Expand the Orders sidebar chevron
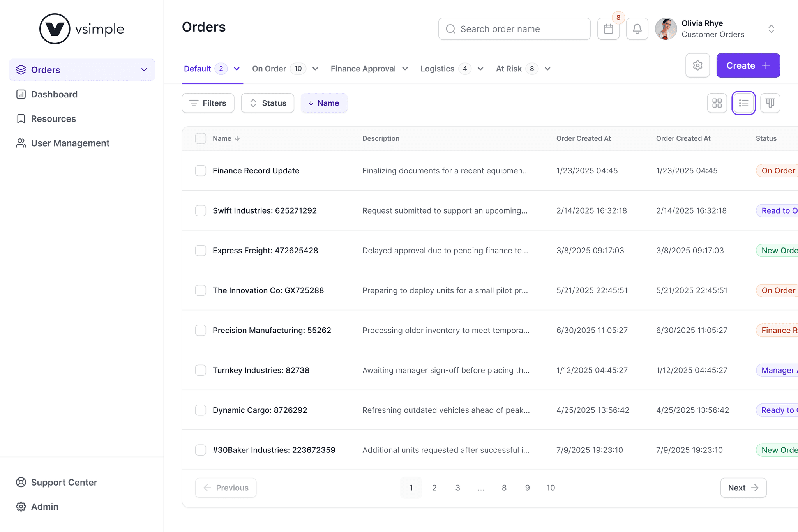 tap(144, 70)
